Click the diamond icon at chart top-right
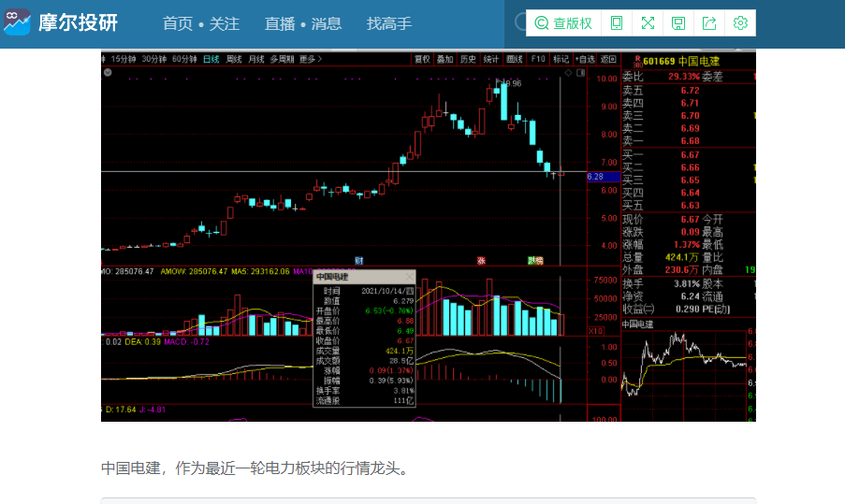The height and width of the screenshot is (504, 845). (x=568, y=73)
